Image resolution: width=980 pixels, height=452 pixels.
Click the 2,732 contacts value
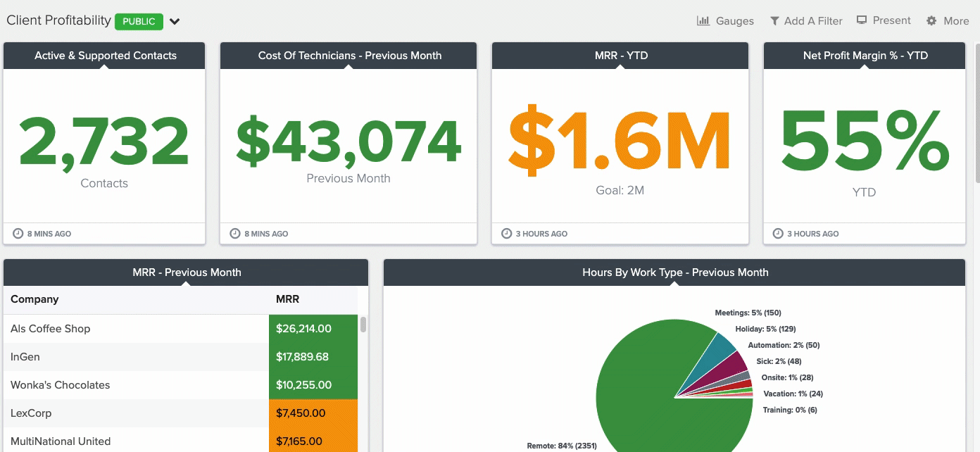coord(104,142)
